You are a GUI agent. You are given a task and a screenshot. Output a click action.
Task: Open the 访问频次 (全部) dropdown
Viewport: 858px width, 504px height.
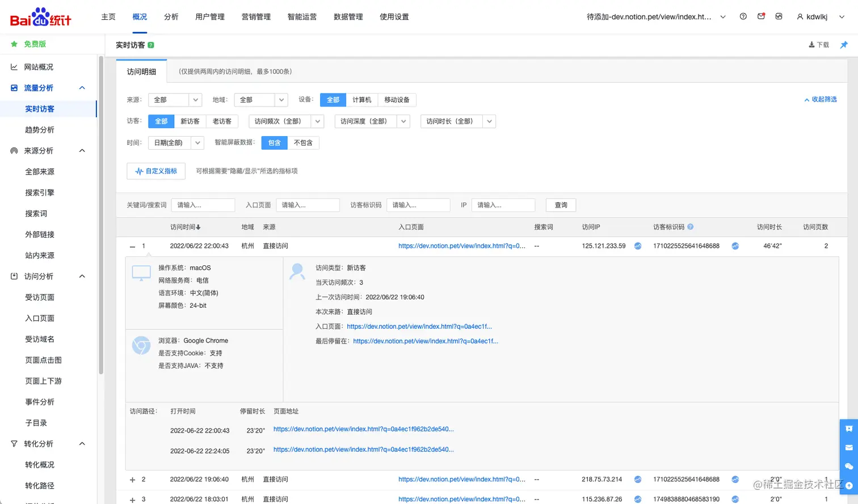tap(287, 121)
